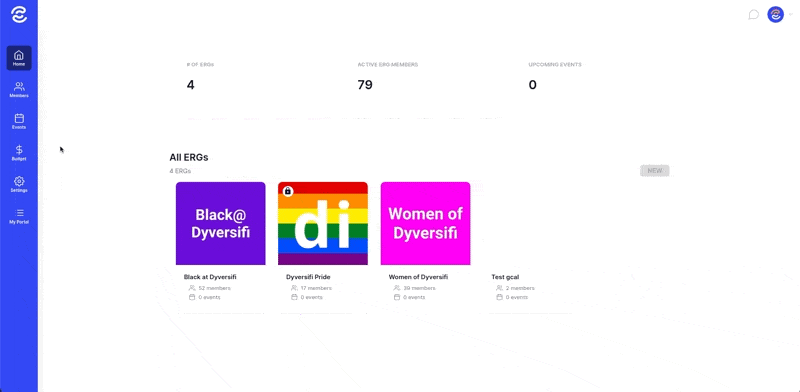This screenshot has width=800, height=392.
Task: Click the Black at Dyversifi title link
Action: (x=210, y=277)
